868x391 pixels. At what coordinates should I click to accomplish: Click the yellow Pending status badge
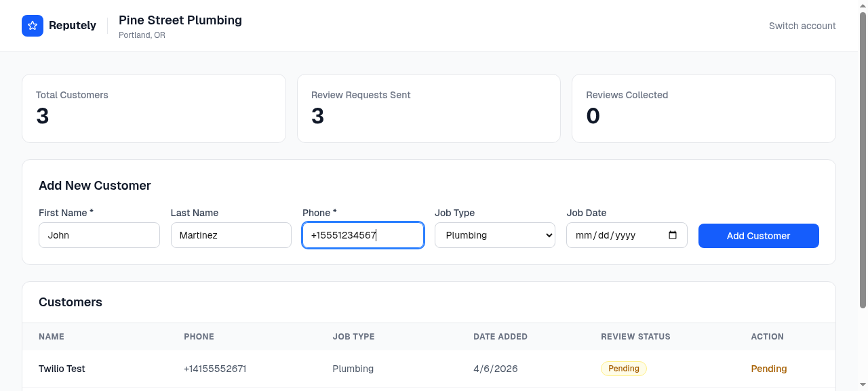point(624,369)
